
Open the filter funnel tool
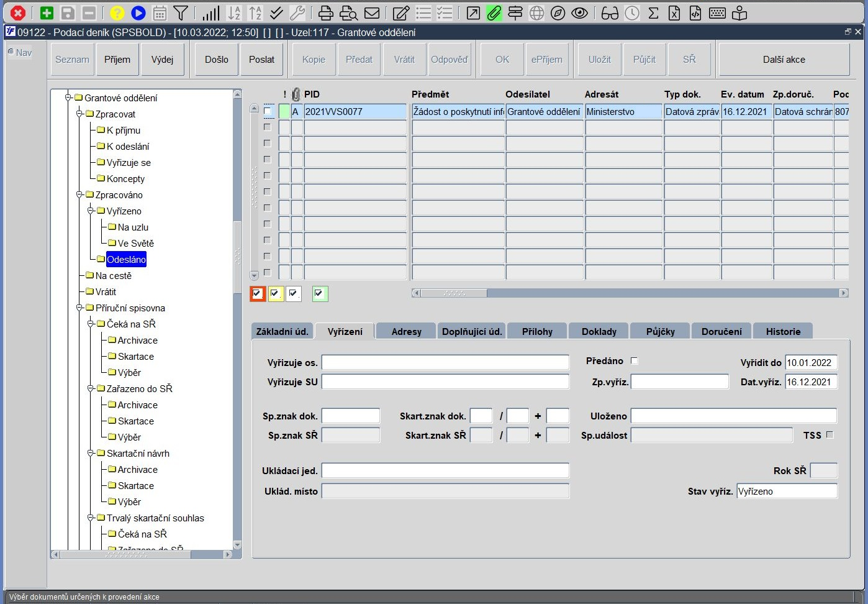click(181, 12)
